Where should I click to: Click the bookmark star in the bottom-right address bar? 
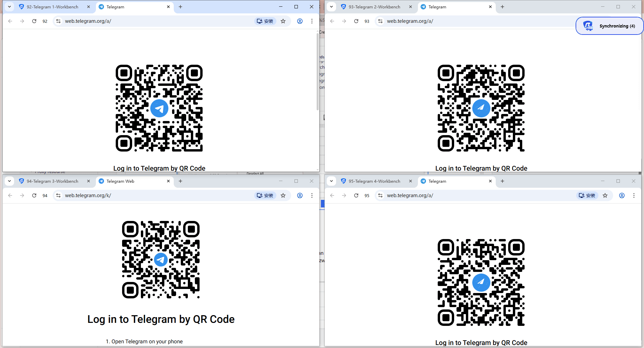(x=605, y=195)
